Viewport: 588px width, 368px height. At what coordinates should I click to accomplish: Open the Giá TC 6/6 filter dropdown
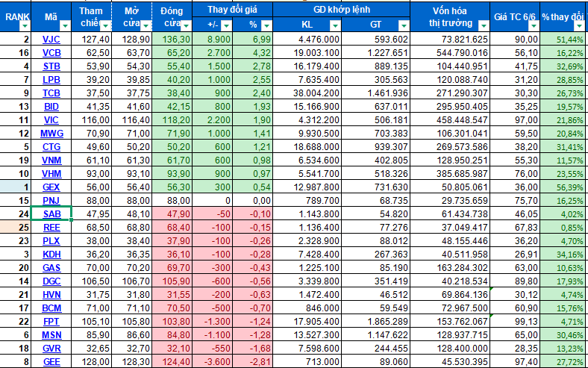pos(534,26)
